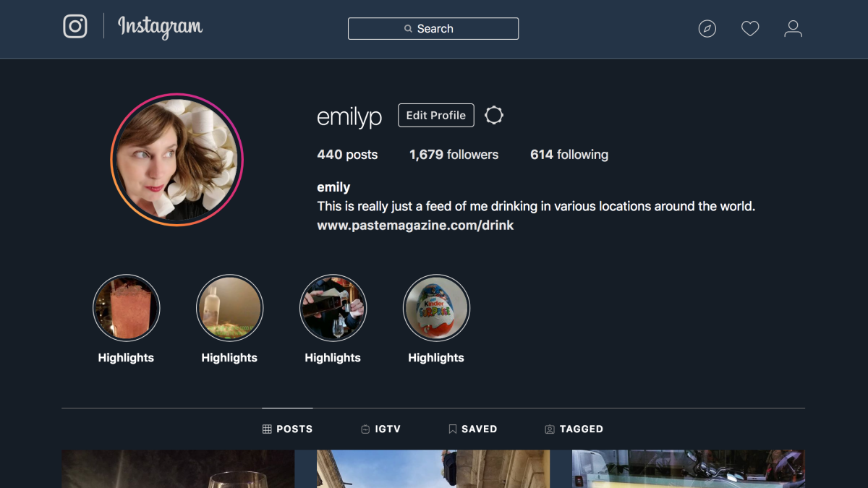
Task: Open the activity heart icon
Action: [750, 29]
